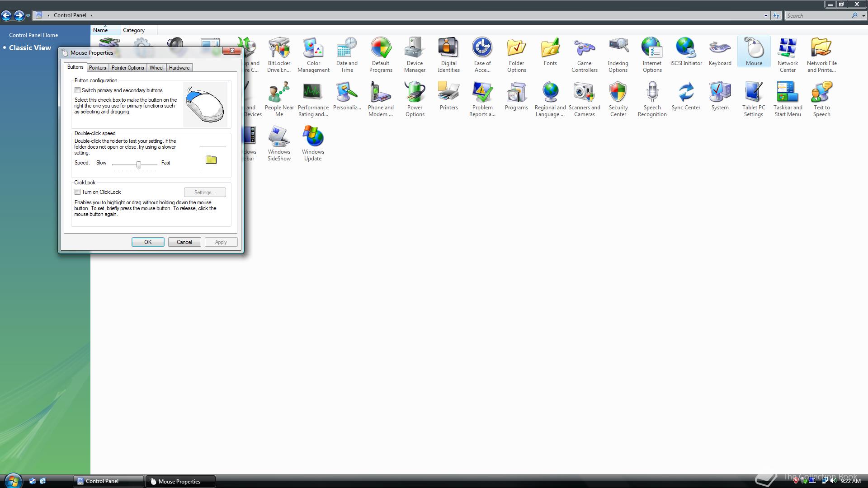Open Problem Reports and Solutions
868x488 pixels.
click(482, 99)
